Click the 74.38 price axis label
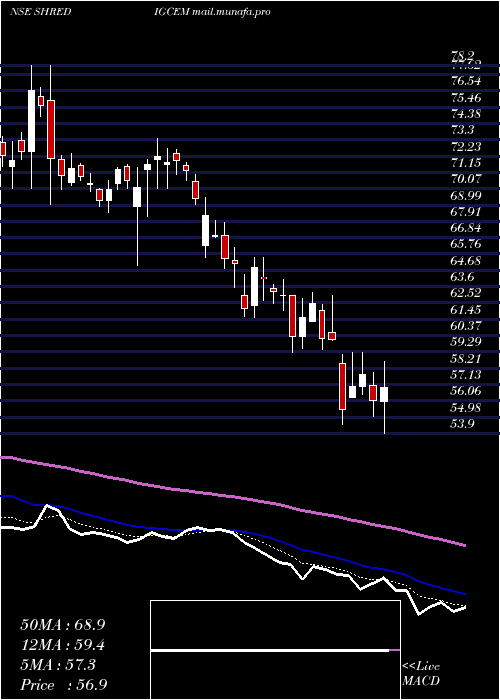Image resolution: width=500 pixels, height=700 pixels. pyautogui.click(x=466, y=113)
